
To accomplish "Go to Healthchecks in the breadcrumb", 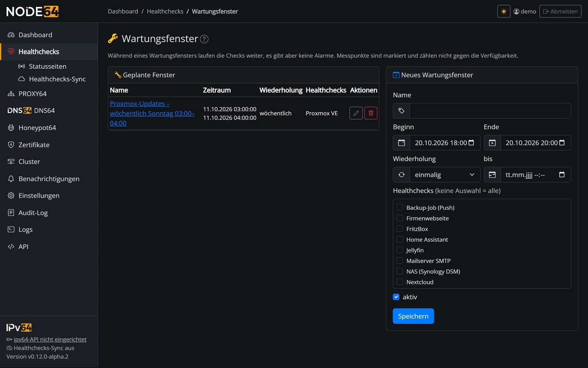I will (165, 11).
